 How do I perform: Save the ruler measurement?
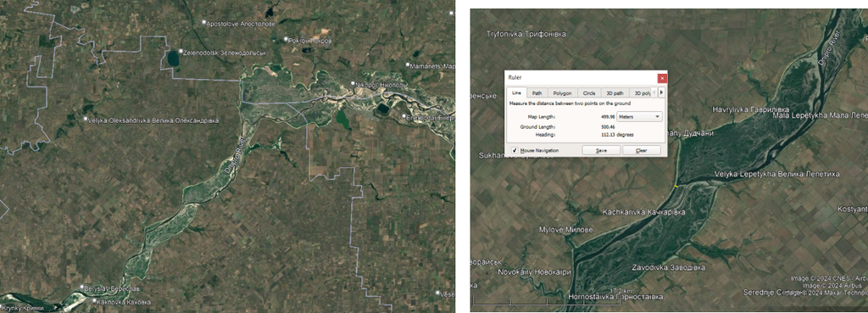click(601, 151)
